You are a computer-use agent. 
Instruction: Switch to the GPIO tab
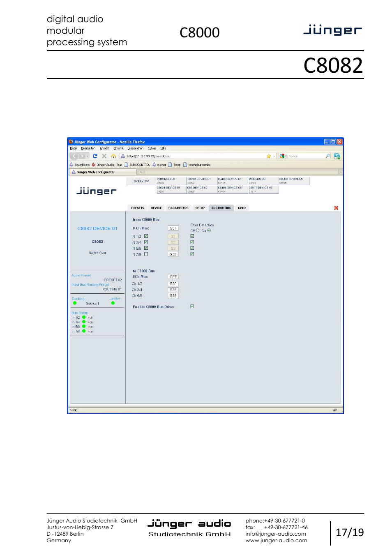click(x=242, y=208)
